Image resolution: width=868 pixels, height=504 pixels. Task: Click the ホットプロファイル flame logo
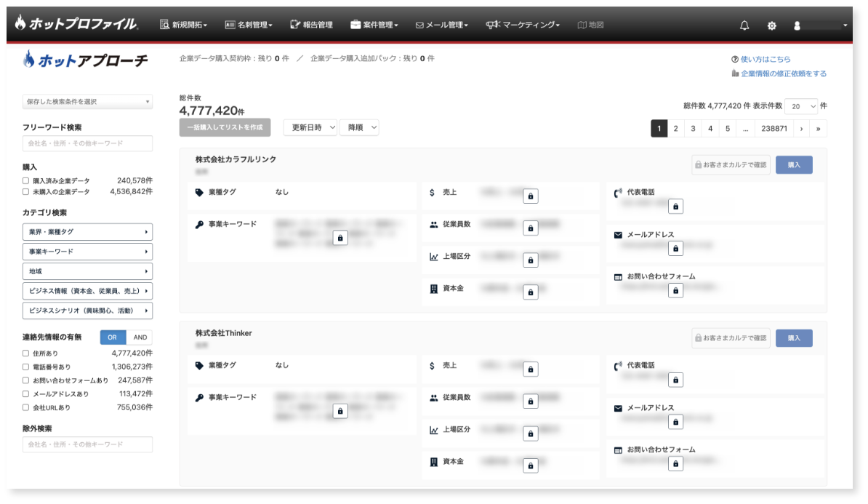(77, 23)
